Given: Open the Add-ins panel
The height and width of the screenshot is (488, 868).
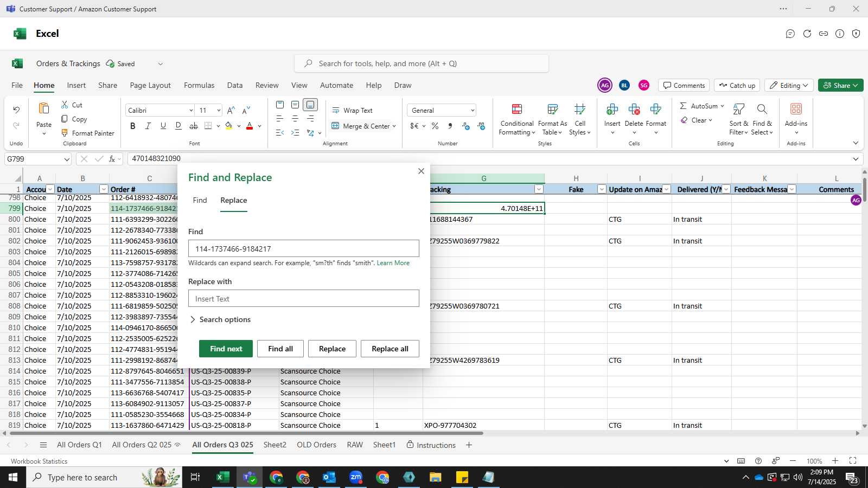Looking at the screenshot, I should [x=796, y=118].
